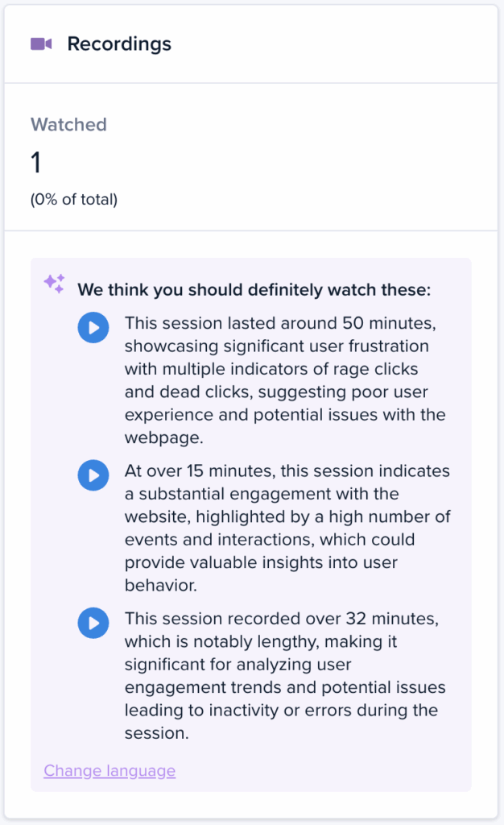
Task: Click the '(0% of total)' text
Action: tap(74, 200)
